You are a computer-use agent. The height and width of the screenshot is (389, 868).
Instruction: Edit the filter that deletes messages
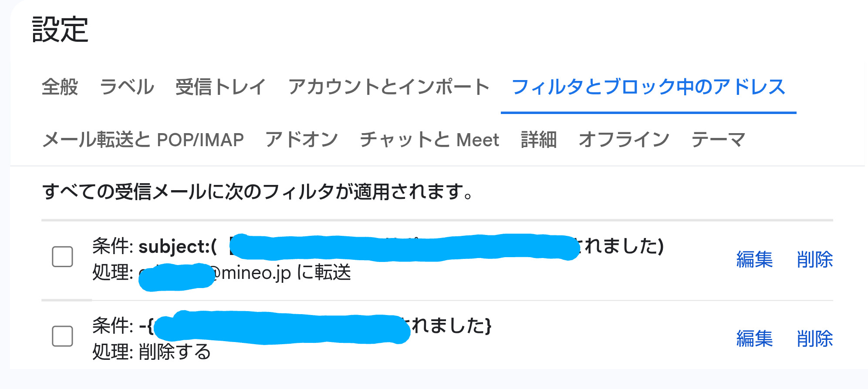[x=754, y=339]
